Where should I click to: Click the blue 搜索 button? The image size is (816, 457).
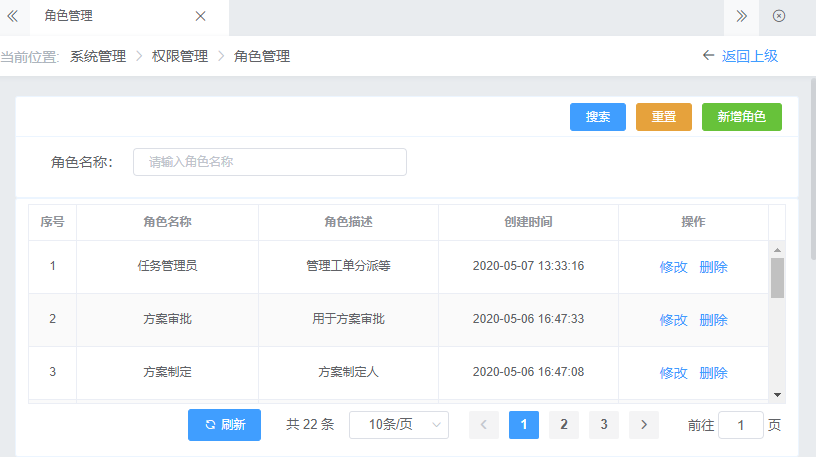click(x=597, y=117)
